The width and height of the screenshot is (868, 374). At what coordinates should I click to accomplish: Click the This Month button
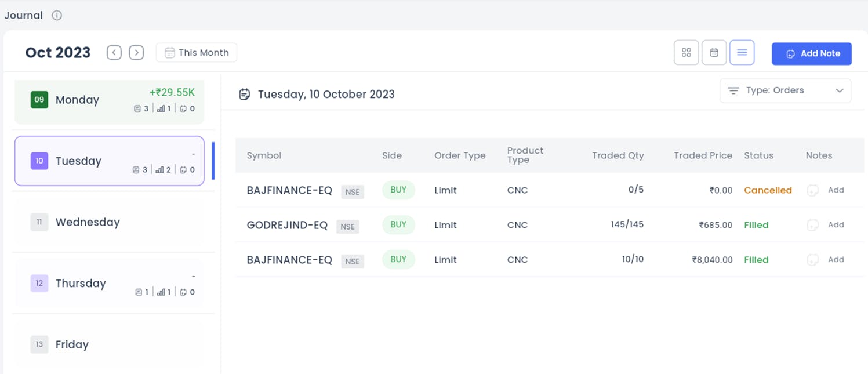point(197,53)
